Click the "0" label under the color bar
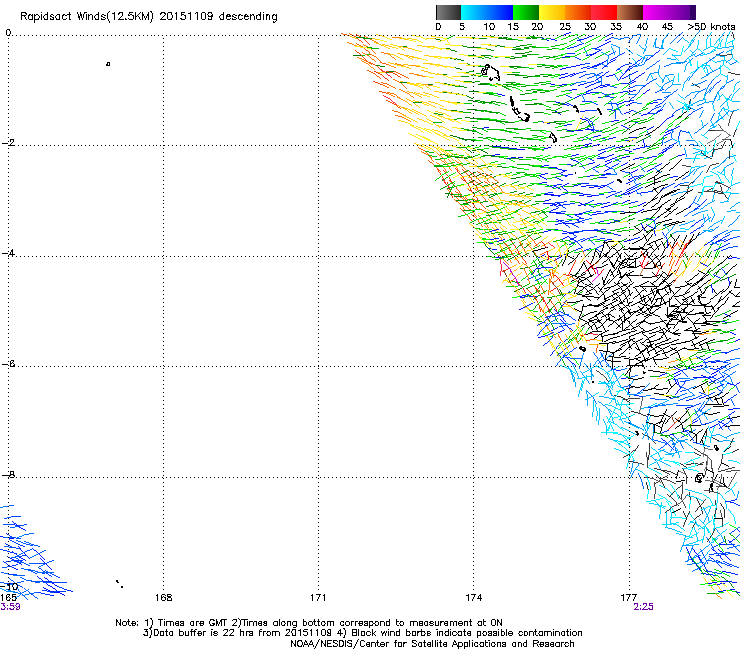 438,27
